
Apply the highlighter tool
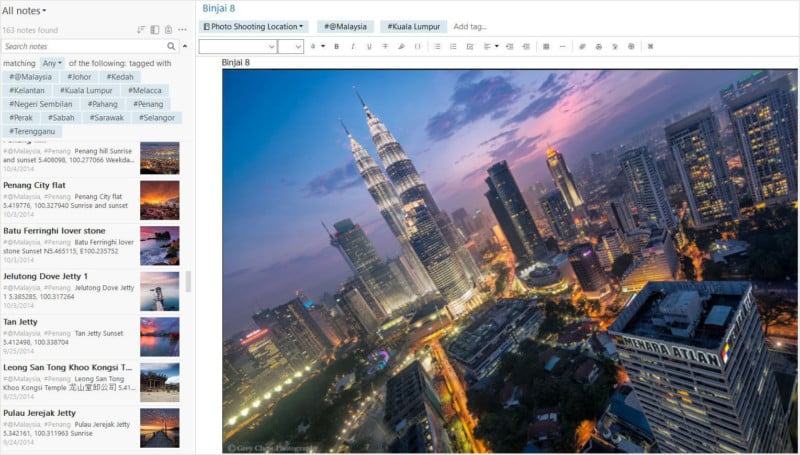point(402,46)
